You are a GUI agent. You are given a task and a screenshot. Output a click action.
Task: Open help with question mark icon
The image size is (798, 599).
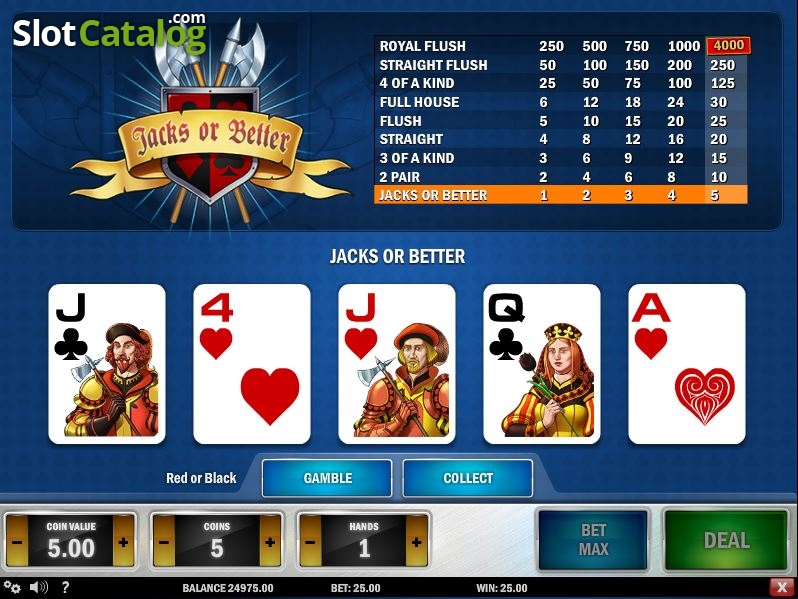pos(65,588)
